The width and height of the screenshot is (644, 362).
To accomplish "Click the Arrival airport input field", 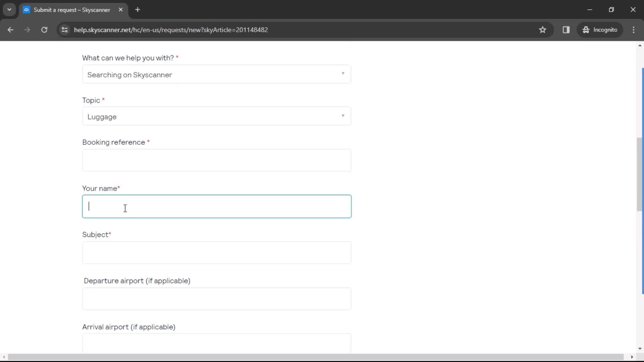I will (217, 343).
